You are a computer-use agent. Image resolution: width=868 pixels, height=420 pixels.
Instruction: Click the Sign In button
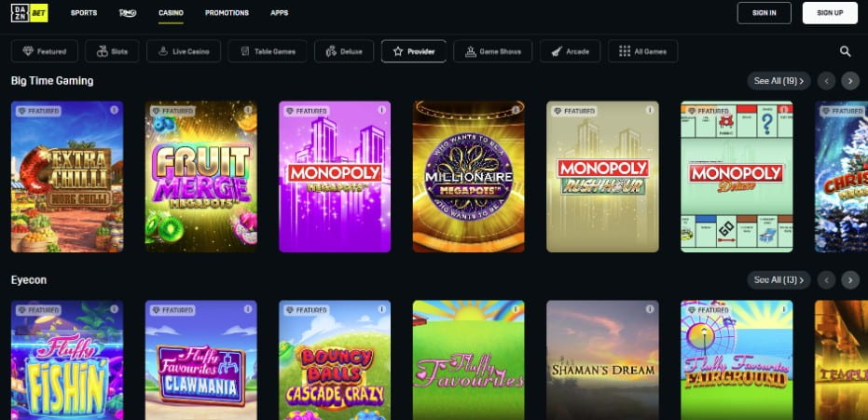764,13
